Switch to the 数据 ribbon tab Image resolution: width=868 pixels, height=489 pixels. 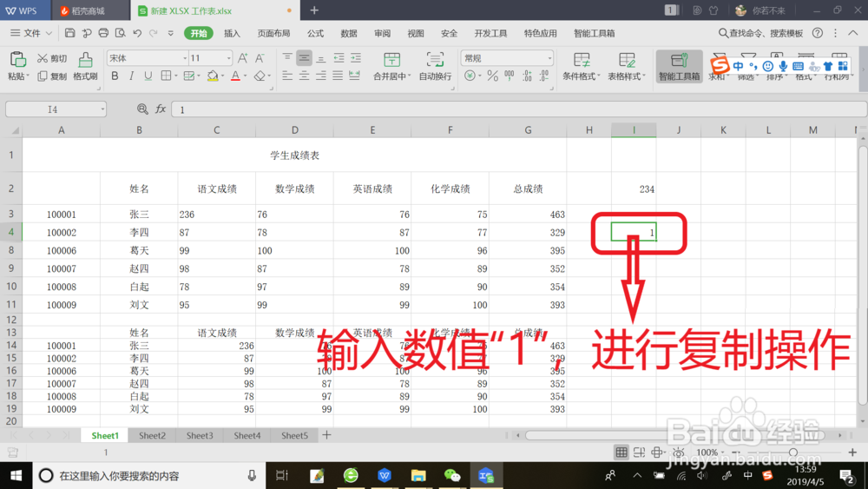point(349,33)
